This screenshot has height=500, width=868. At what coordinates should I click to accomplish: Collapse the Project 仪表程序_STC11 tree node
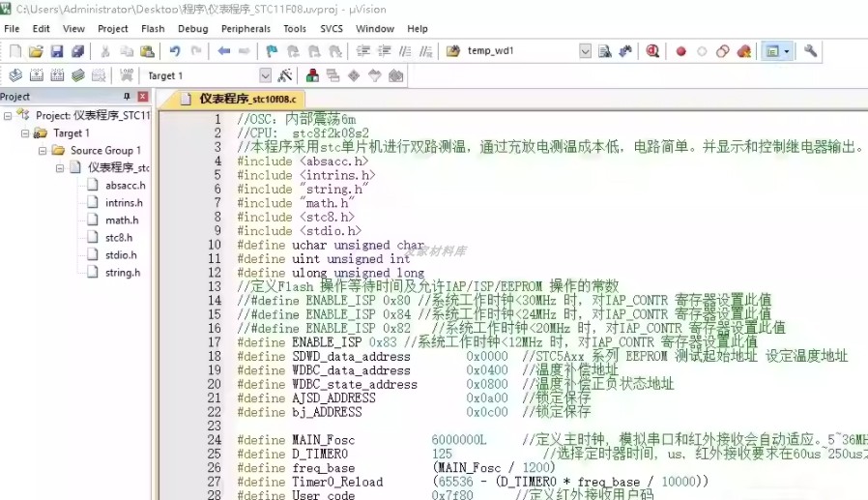(8, 116)
